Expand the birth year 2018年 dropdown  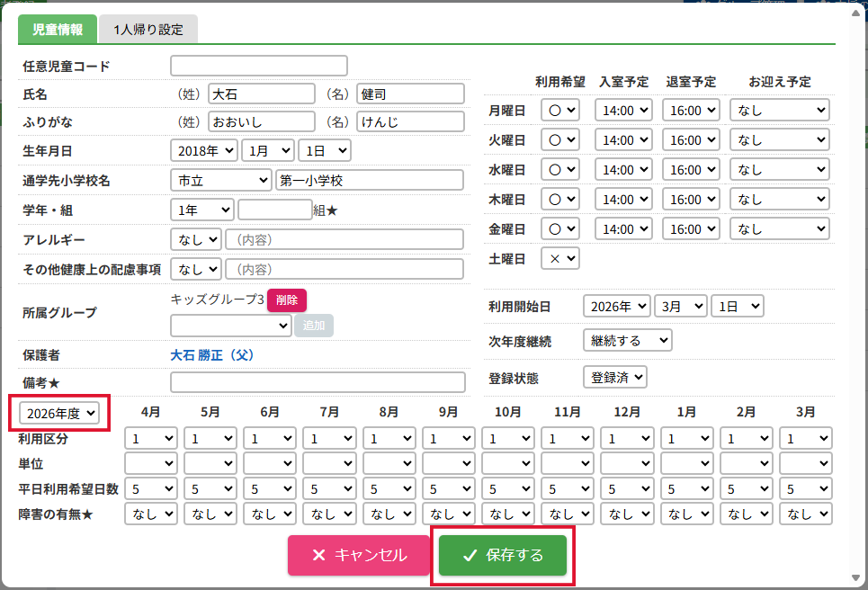pyautogui.click(x=204, y=150)
